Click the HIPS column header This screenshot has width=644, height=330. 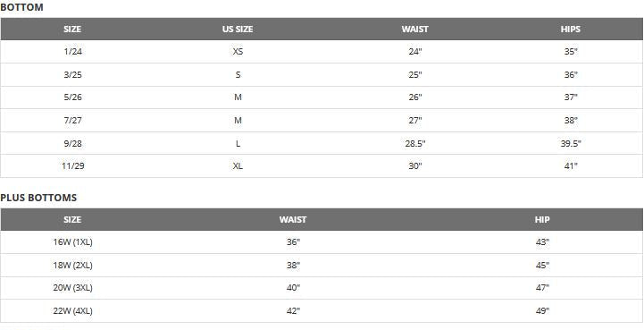571,30
